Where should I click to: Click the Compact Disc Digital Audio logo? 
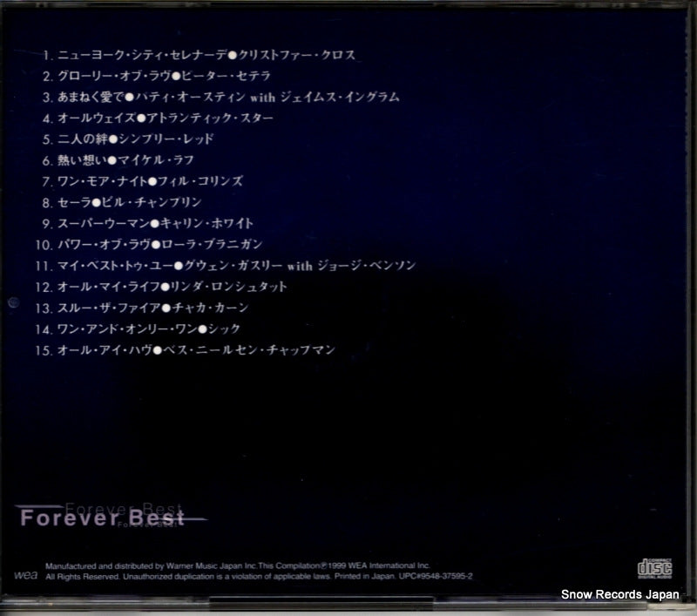655,568
